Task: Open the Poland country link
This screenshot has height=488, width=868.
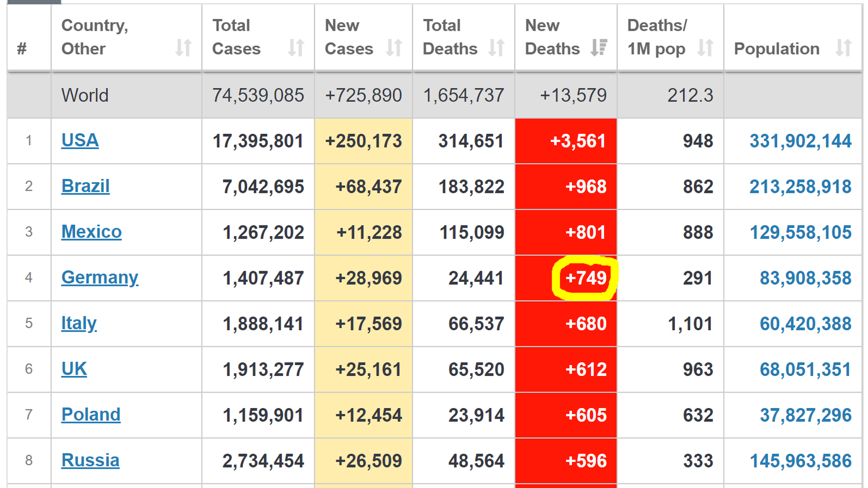Action: (x=91, y=415)
